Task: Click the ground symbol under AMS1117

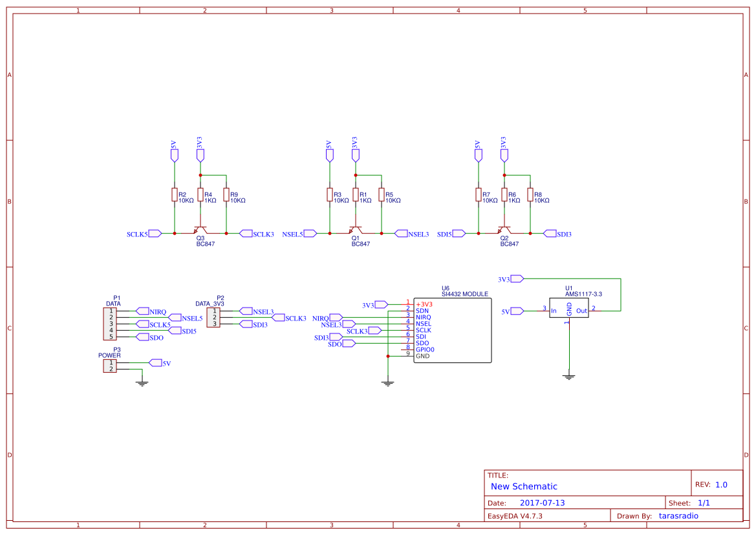Action: (569, 377)
